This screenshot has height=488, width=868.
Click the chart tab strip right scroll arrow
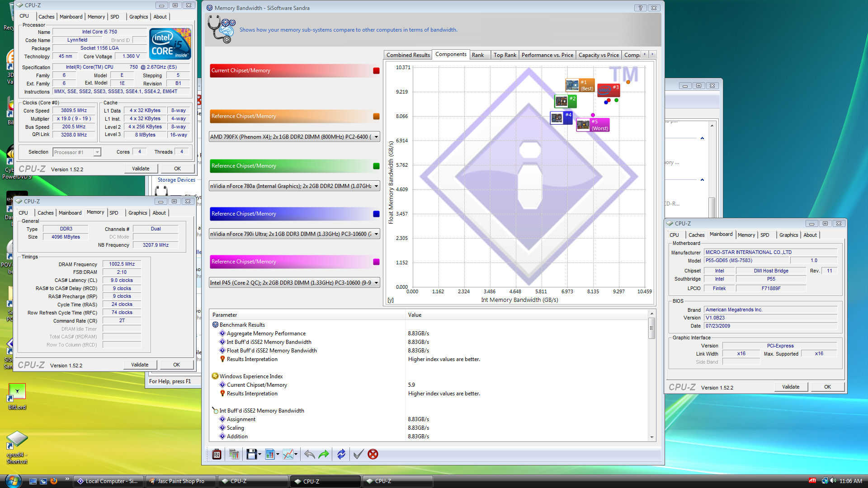click(652, 54)
